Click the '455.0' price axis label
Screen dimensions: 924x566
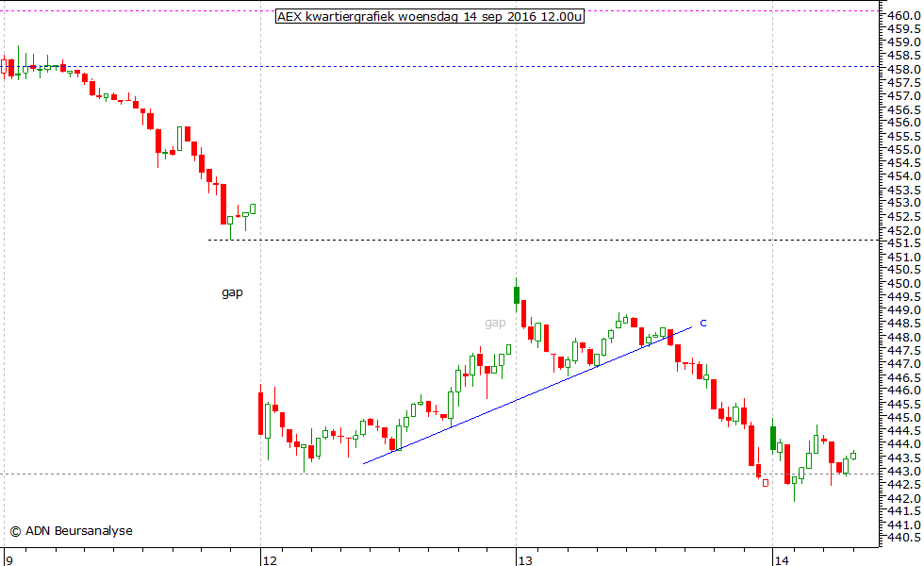point(904,150)
